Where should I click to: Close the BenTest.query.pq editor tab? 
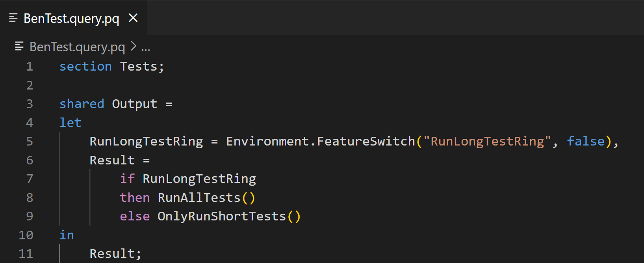click(x=133, y=17)
